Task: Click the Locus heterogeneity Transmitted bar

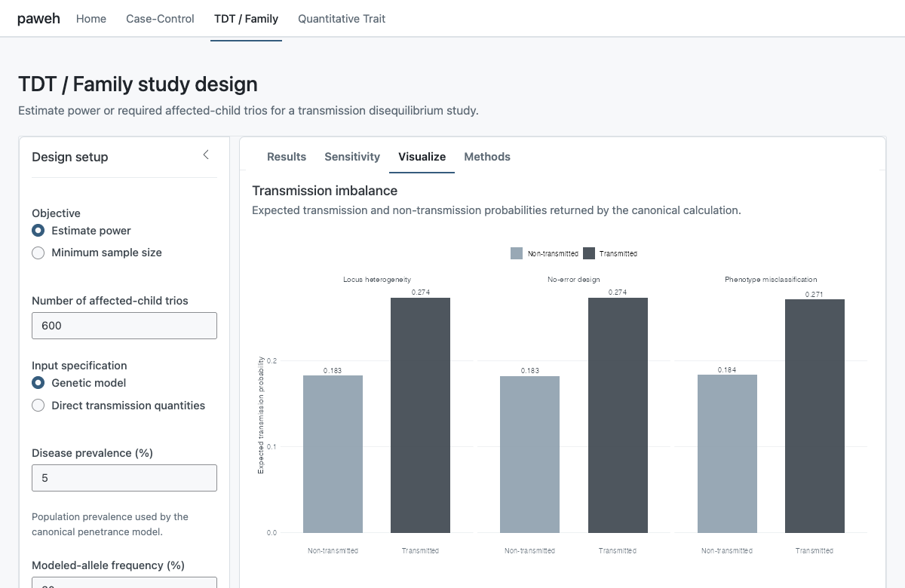Action: tap(420, 415)
